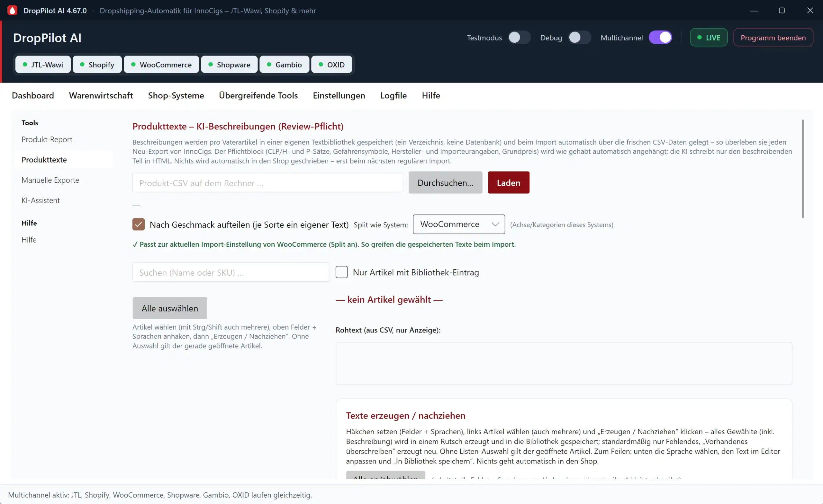Toggle the Testmodus switch
Image resolution: width=823 pixels, height=504 pixels.
coord(520,37)
